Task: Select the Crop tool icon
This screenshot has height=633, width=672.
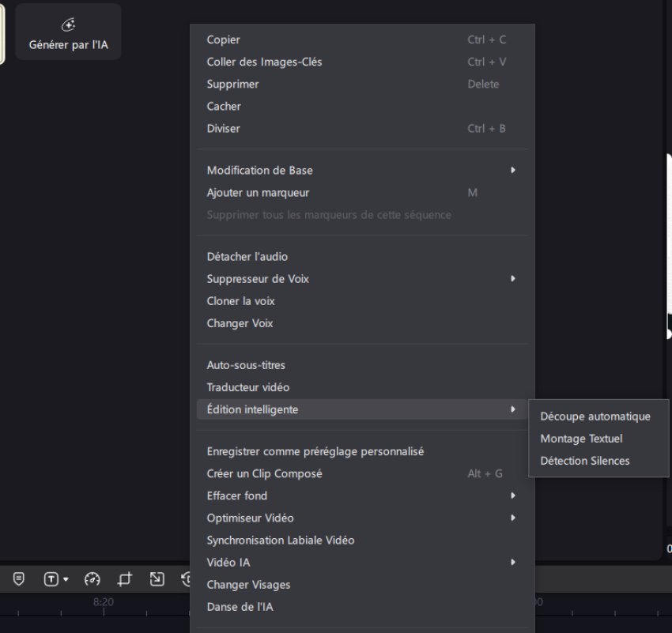Action: point(125,579)
